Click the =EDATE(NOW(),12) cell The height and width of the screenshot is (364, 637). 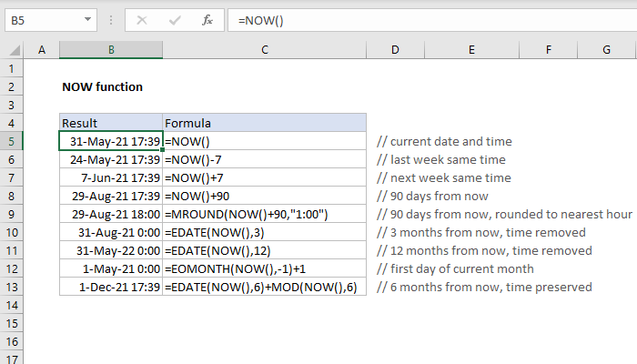point(265,250)
